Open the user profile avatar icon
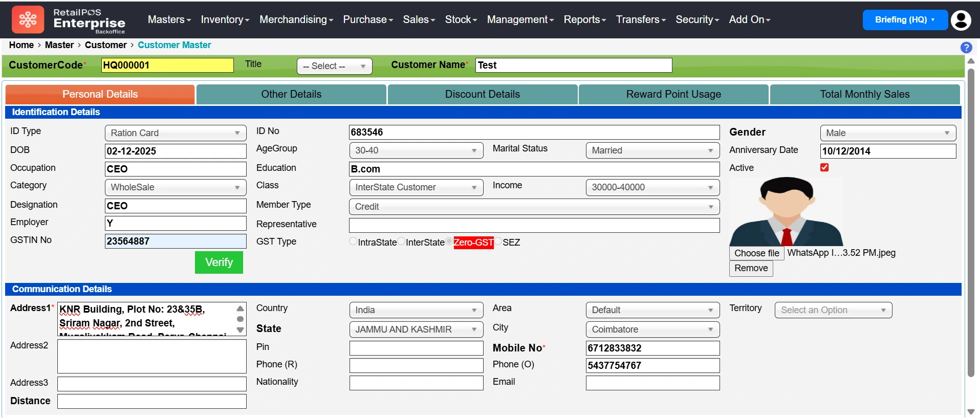This screenshot has height=418, width=980. [961, 20]
